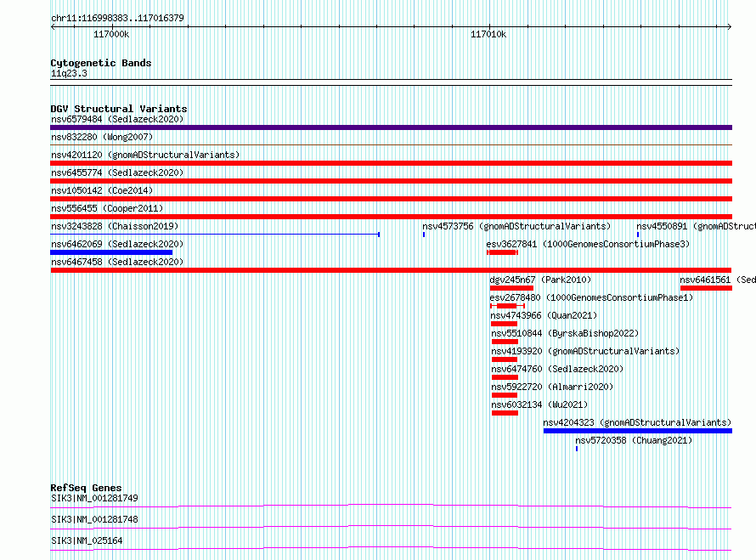The image size is (756, 560).
Task: Click nsv5510844 (ByrskaBishop2022) label
Action: 565,333
